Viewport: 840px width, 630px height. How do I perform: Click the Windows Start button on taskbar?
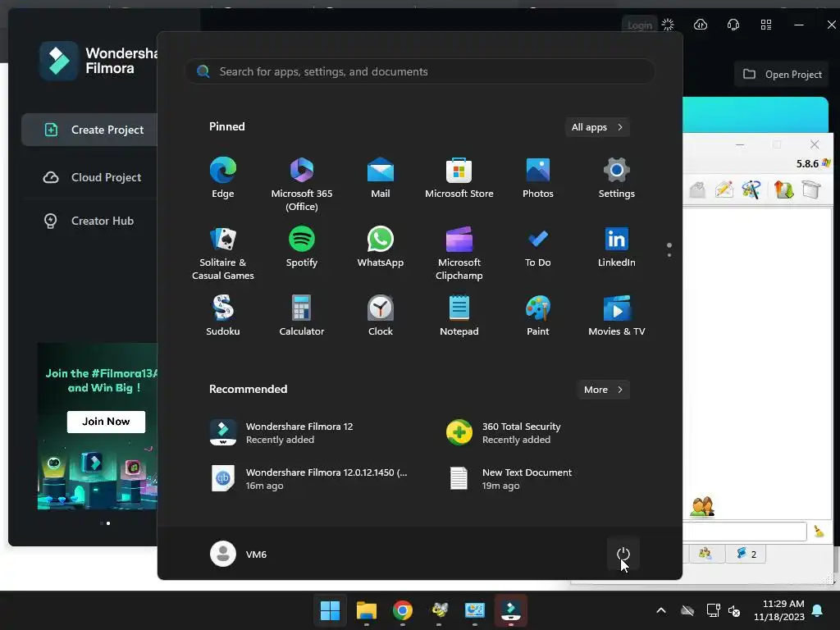(x=330, y=610)
